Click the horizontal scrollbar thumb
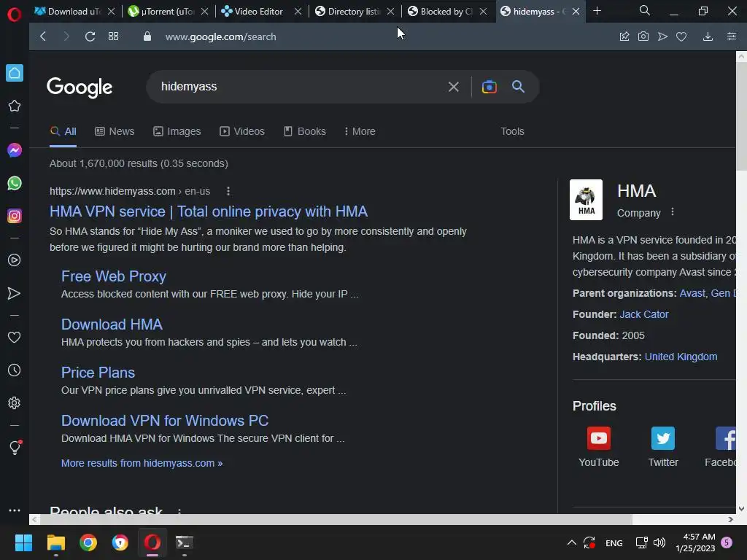 click(336, 519)
